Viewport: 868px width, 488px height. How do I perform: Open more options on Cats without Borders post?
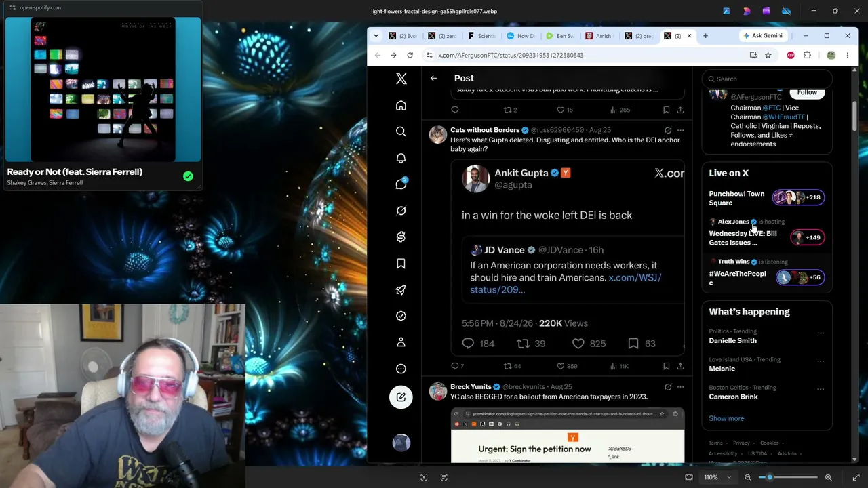tap(680, 130)
